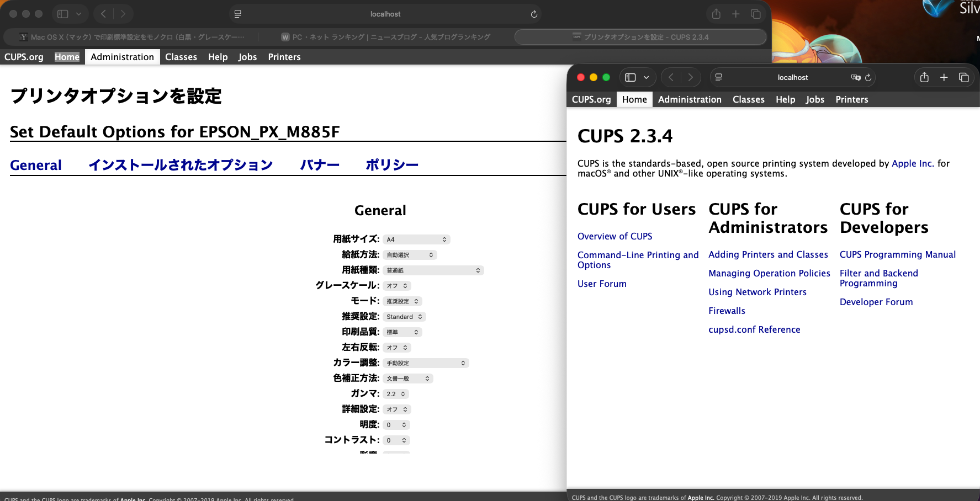This screenshot has height=501, width=980.
Task: Click tab overview icon in back Safari window
Action: [756, 14]
